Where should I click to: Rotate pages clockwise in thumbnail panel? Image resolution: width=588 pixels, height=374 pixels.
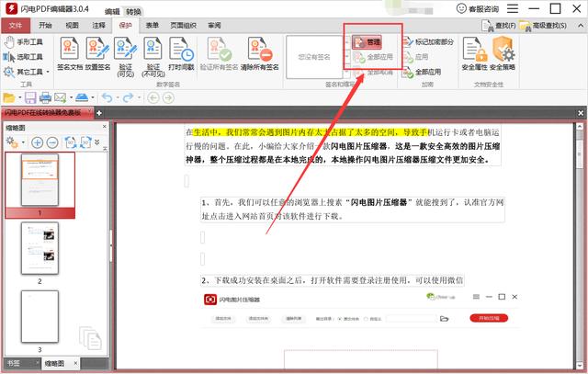pyautogui.click(x=85, y=142)
